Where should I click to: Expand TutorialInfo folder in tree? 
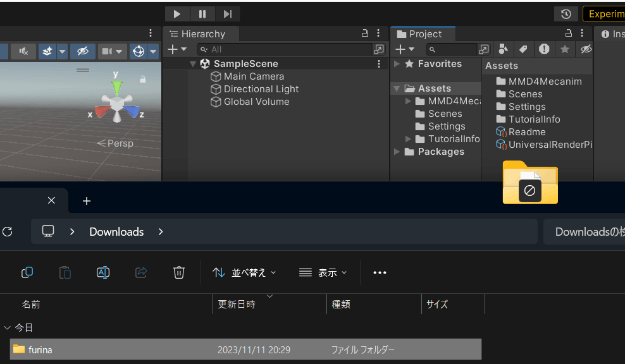[x=408, y=139]
